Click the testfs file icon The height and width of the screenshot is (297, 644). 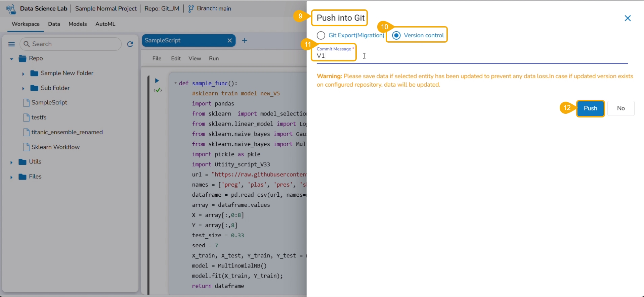[26, 117]
